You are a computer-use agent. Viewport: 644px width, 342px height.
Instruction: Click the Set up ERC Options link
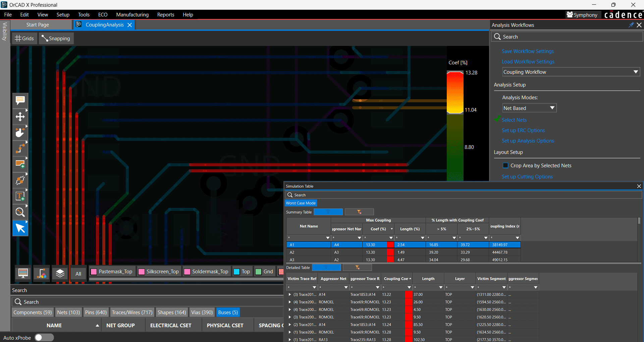[523, 130]
